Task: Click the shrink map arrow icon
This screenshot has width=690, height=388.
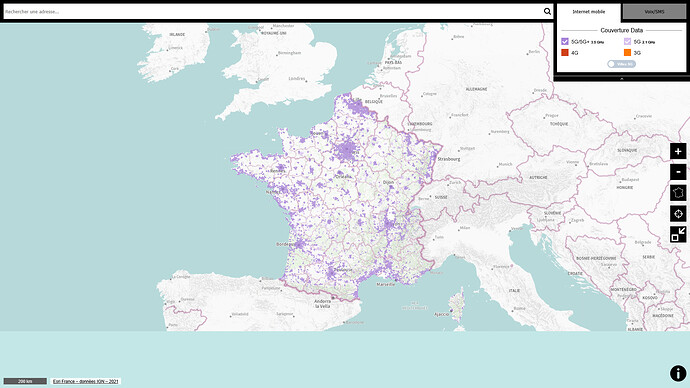Action: (678, 234)
